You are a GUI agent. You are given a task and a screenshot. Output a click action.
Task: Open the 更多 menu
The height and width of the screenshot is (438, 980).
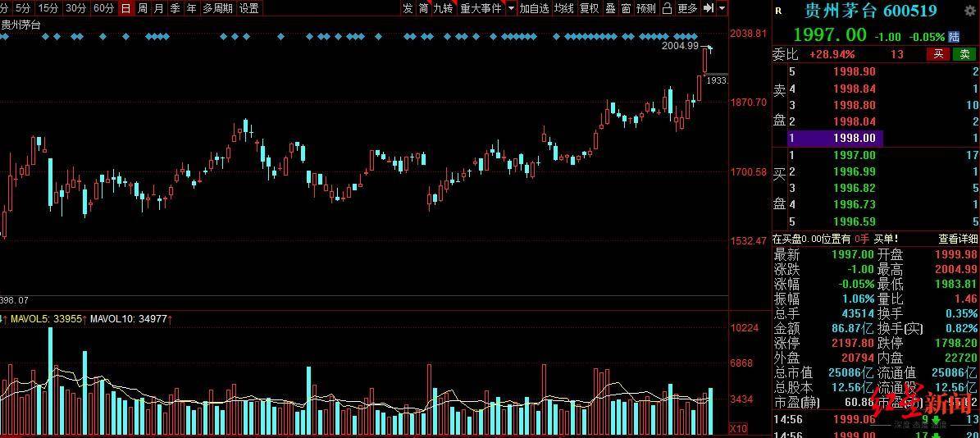pos(687,8)
